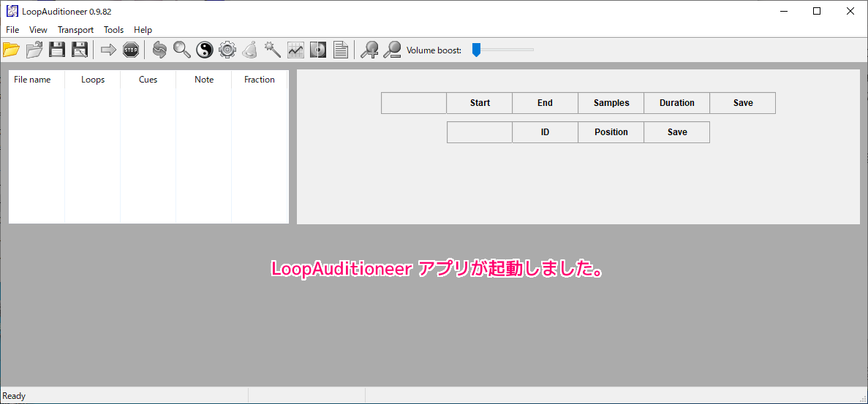Click the zoom out magnifier icon
This screenshot has height=404, width=868.
pos(393,50)
